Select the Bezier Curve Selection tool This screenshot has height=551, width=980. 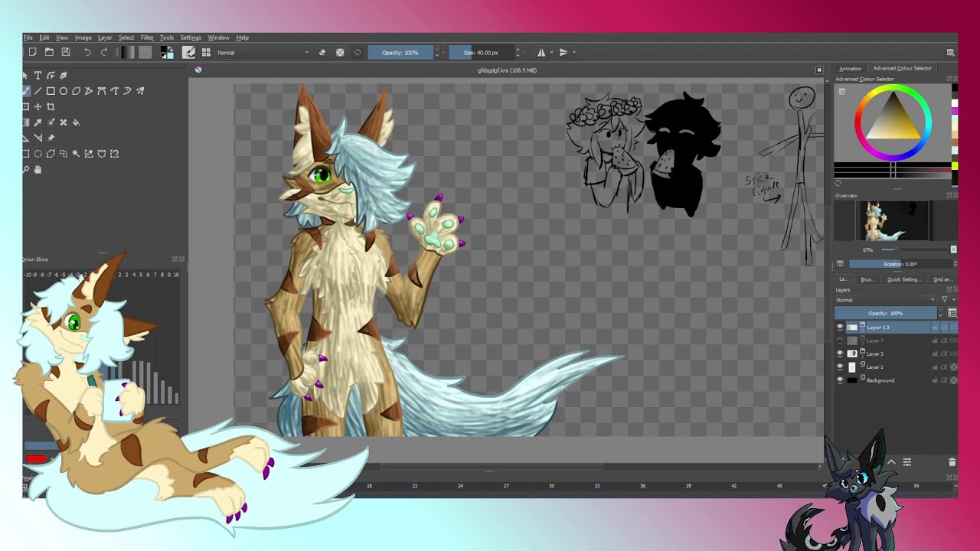(102, 154)
